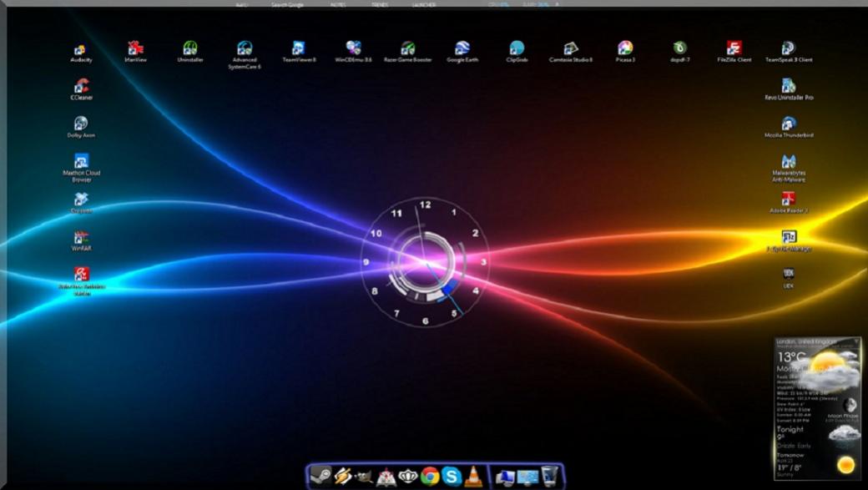The image size is (868, 490).
Task: Open the LAUNCHER item in top bar
Action: (423, 4)
